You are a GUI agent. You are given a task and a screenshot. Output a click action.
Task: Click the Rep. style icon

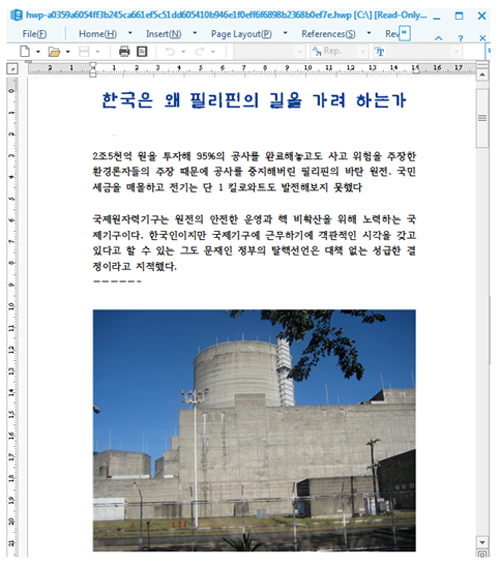tap(317, 52)
